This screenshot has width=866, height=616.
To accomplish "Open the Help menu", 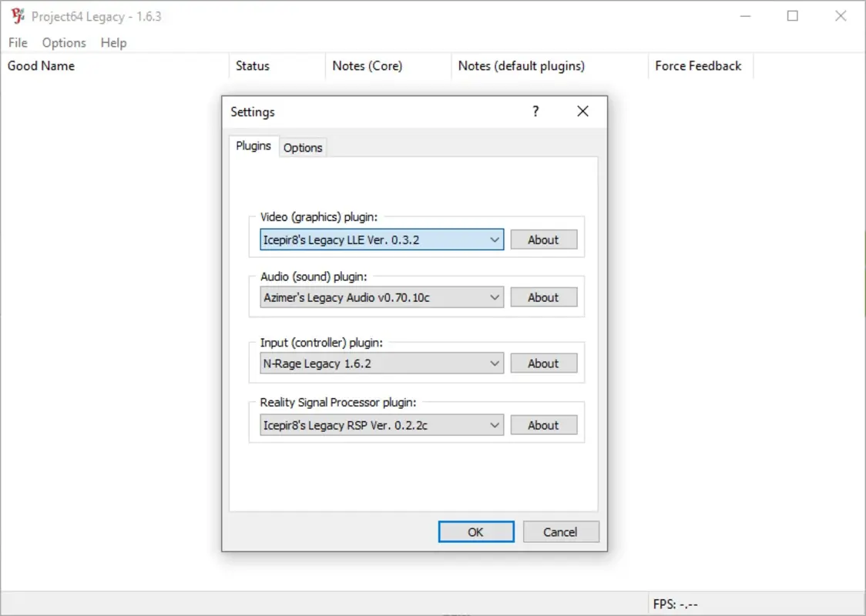I will pyautogui.click(x=113, y=43).
